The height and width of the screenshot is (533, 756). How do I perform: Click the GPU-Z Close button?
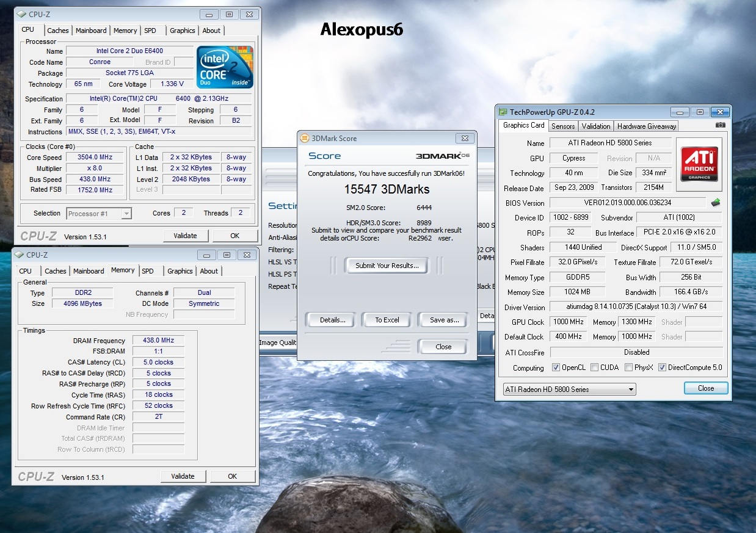click(705, 388)
